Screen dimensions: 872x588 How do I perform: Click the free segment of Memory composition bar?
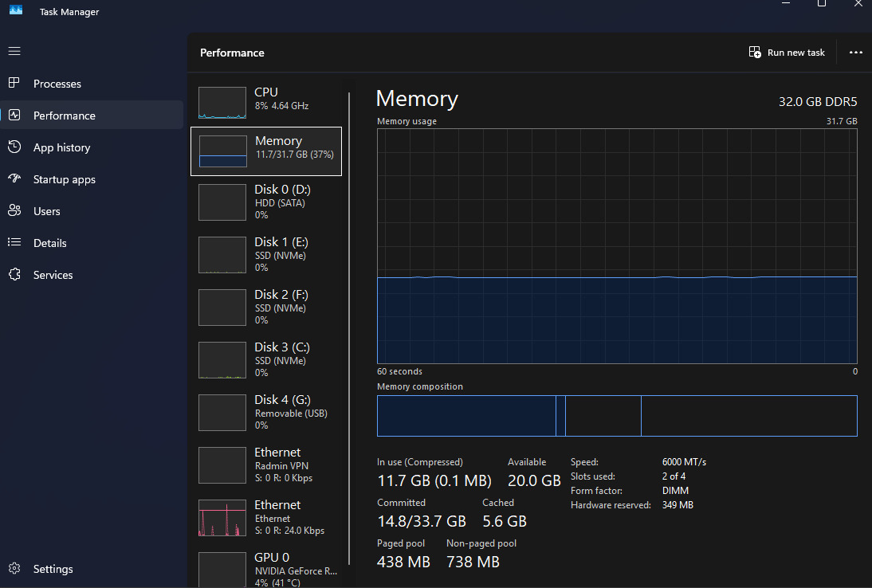click(x=749, y=416)
